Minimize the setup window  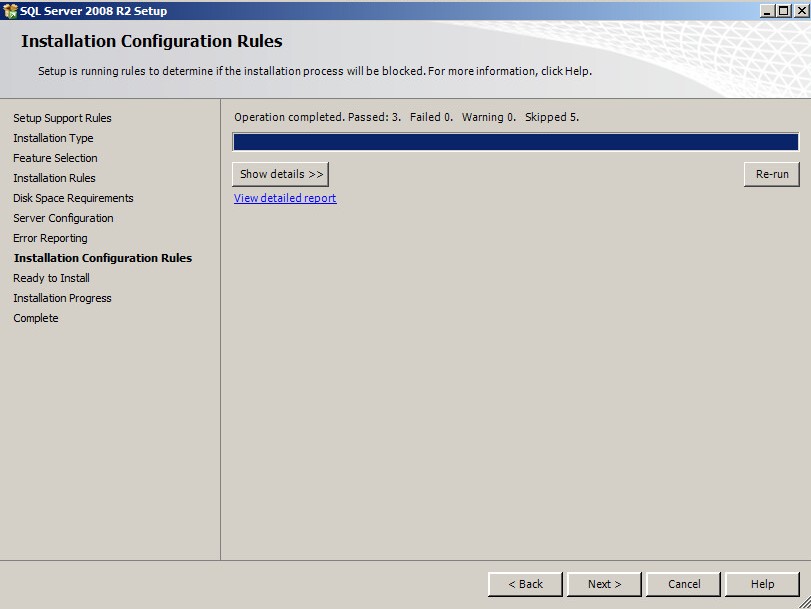point(768,10)
